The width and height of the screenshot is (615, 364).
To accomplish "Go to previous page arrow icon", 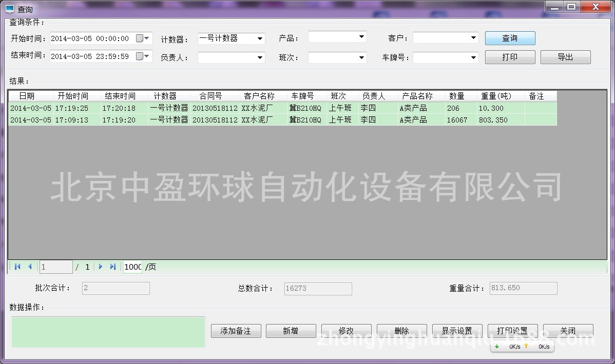I will pyautogui.click(x=30, y=267).
